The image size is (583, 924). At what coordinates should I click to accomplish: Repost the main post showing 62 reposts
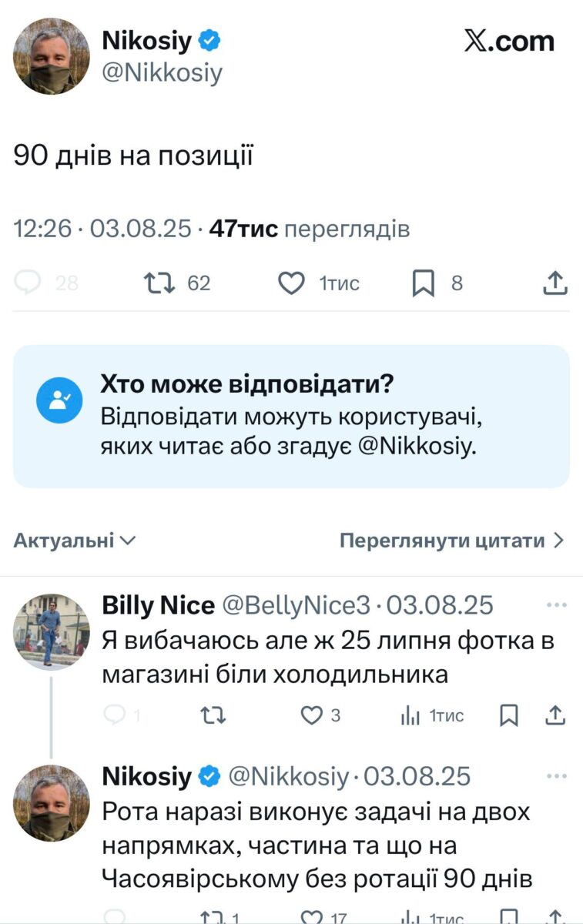[x=157, y=284]
